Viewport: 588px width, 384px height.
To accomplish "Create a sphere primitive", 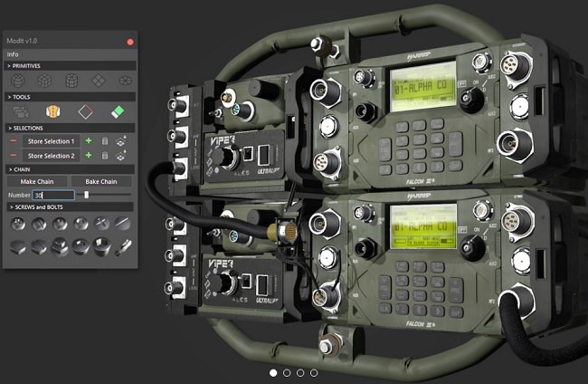I will [17, 81].
